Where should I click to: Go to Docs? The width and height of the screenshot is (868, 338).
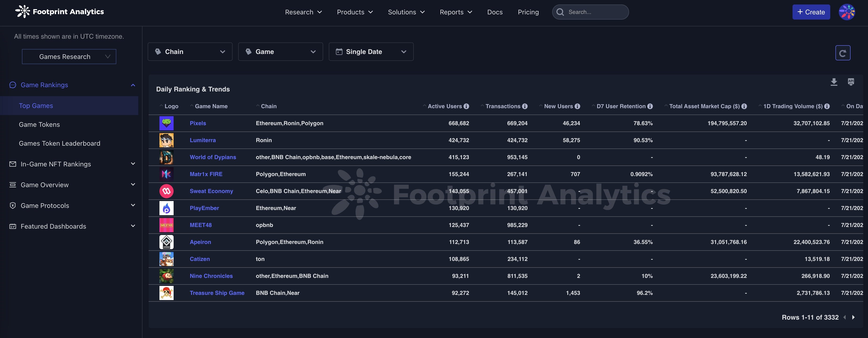click(495, 12)
